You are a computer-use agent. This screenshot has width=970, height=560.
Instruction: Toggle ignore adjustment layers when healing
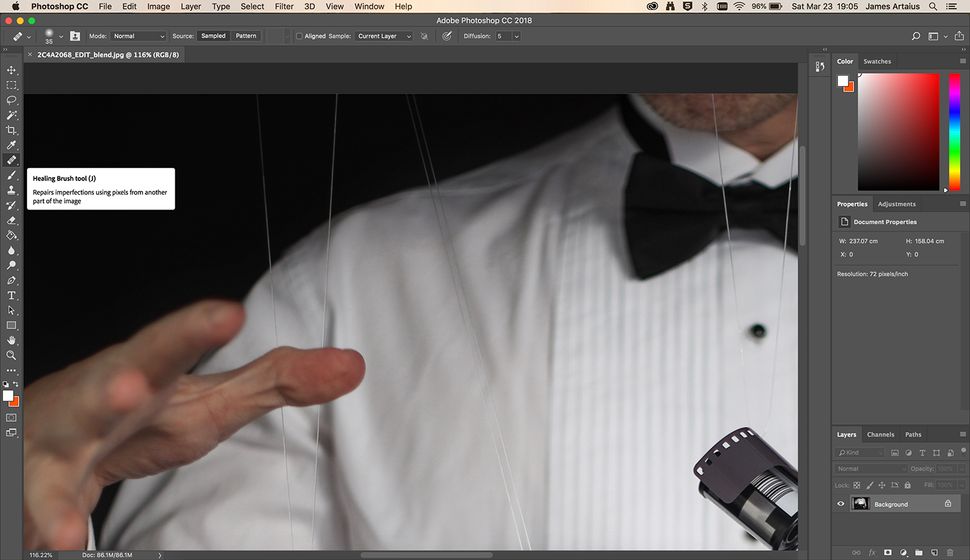tap(424, 36)
